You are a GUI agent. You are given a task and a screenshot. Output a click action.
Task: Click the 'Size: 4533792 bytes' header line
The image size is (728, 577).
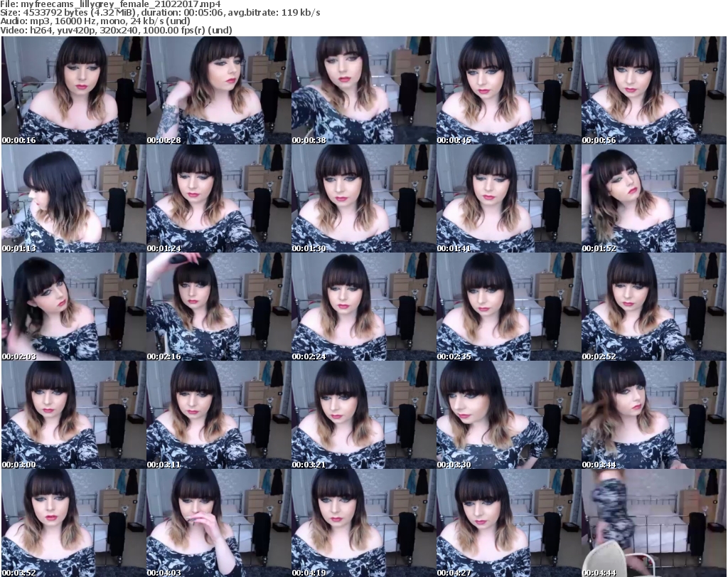coord(160,13)
